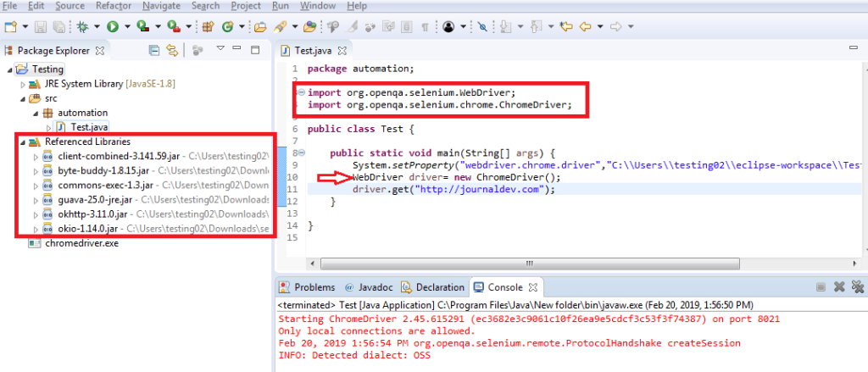The width and height of the screenshot is (868, 372).
Task: Expand the JRE System Library node
Action: [x=23, y=84]
